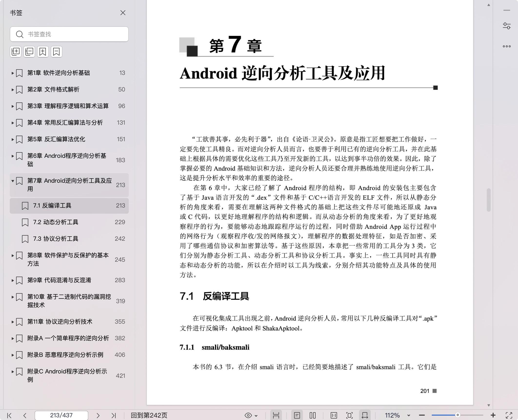
Task: Click bookmark icon of 附录B 恶意程序逆向分析示例
Action: (x=19, y=355)
